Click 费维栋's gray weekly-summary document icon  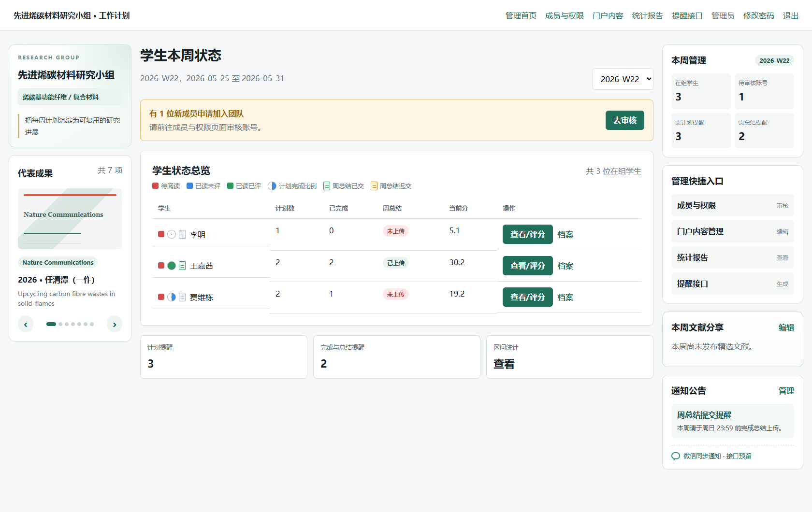pos(182,297)
